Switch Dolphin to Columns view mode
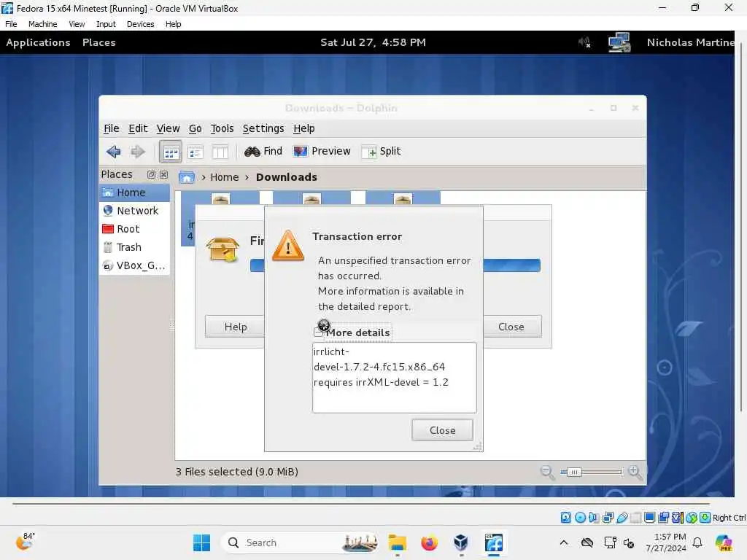This screenshot has width=747, height=560. [220, 152]
